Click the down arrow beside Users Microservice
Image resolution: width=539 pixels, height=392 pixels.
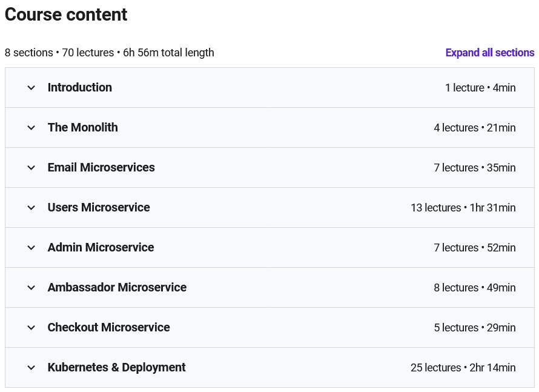click(31, 208)
